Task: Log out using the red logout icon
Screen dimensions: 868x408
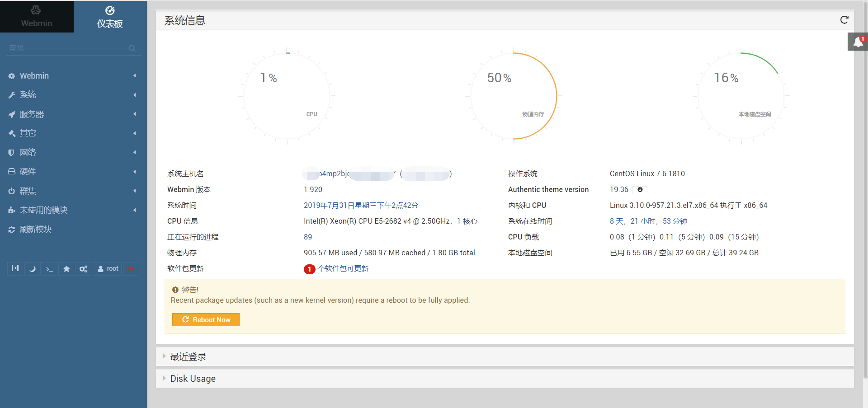Action: [x=130, y=269]
